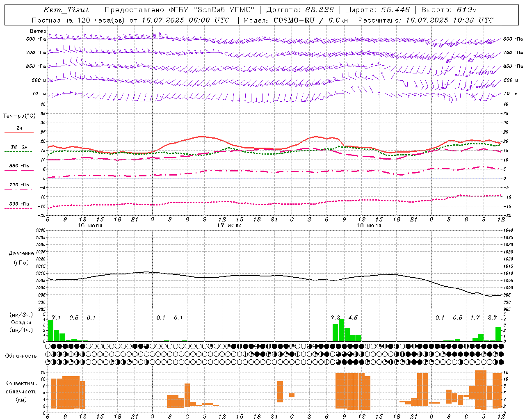This screenshot has height=420, width=525.
Task: Click the Тем-ра(°C) temperature panel label
Action: [19, 116]
